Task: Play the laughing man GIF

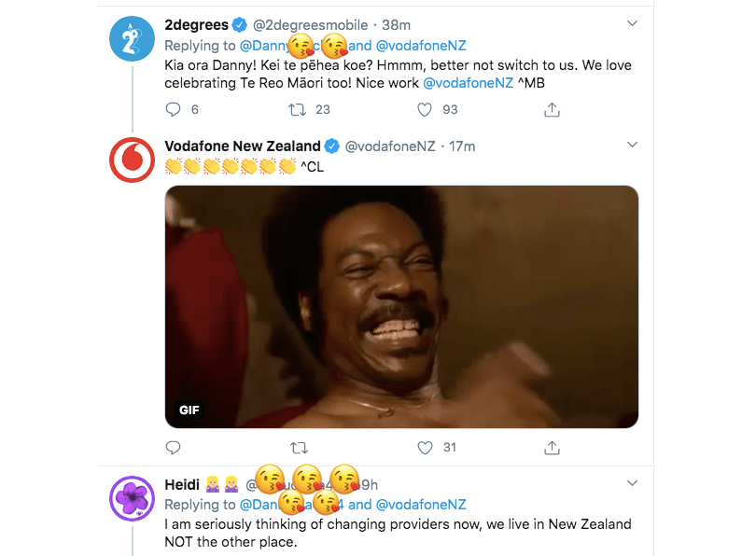Action: (401, 307)
